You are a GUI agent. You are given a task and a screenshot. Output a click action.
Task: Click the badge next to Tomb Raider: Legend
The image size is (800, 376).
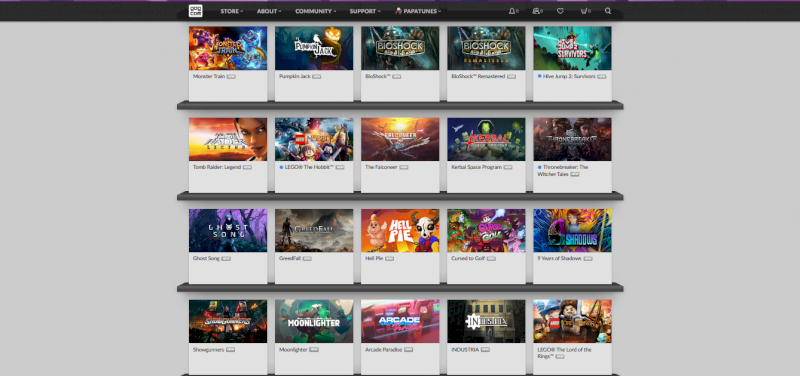click(247, 167)
